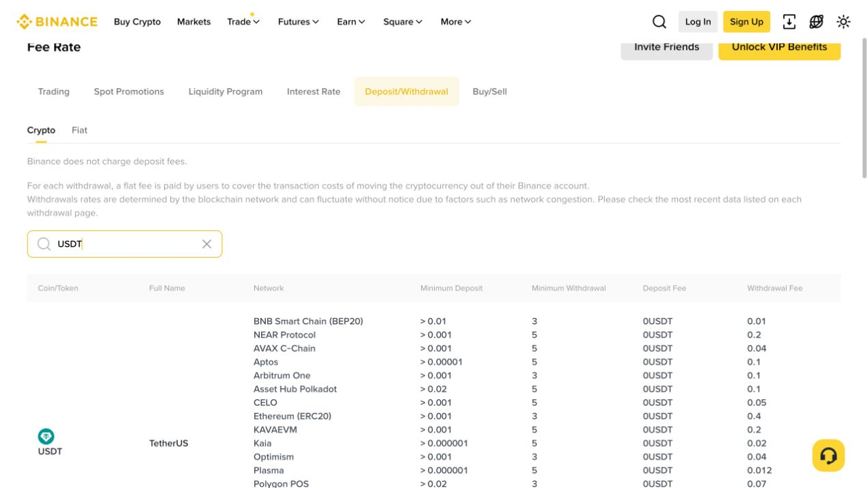Expand the Trade dropdown menu

pyautogui.click(x=243, y=22)
